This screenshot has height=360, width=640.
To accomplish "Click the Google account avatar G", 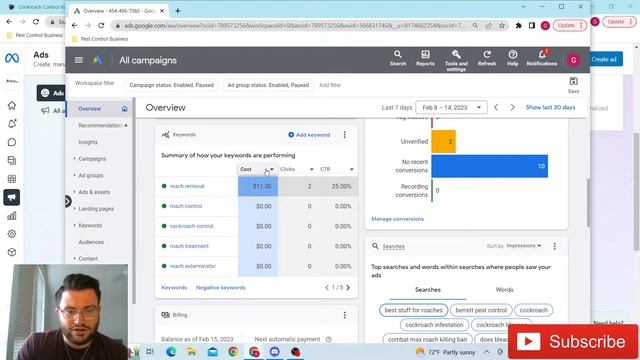I will point(573,60).
